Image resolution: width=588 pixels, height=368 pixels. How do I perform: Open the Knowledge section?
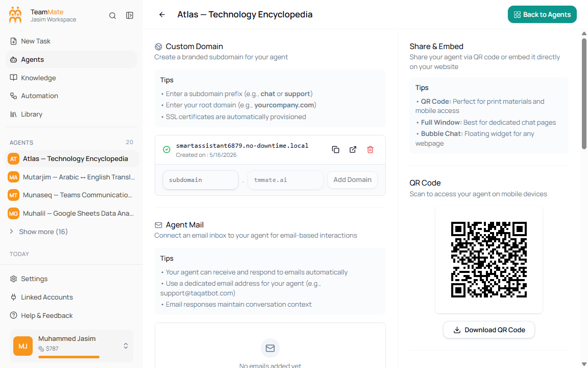coord(71,78)
